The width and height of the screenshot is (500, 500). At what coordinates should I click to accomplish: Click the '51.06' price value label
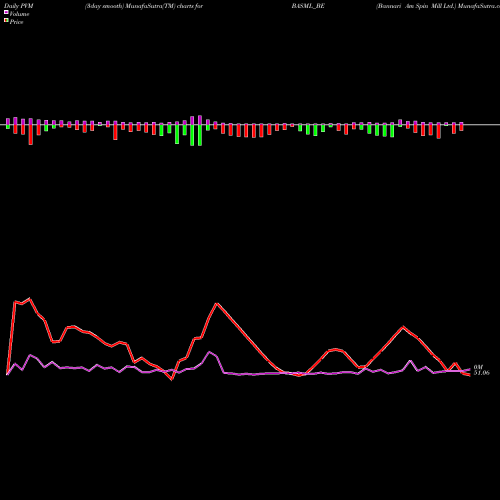[482, 373]
